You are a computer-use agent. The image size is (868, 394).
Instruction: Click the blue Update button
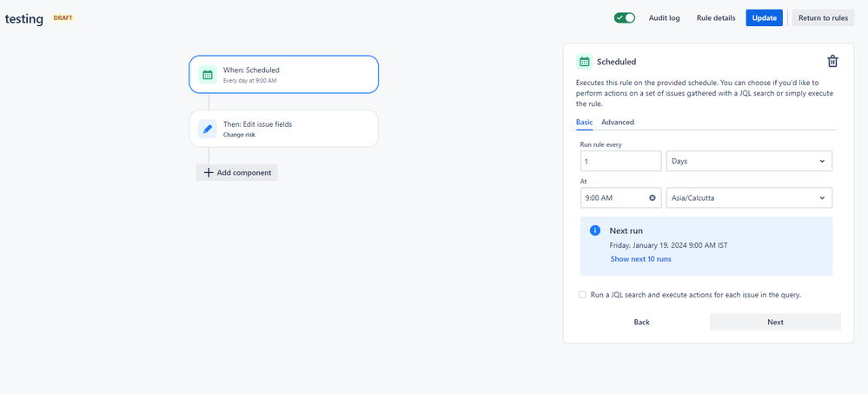tap(764, 17)
